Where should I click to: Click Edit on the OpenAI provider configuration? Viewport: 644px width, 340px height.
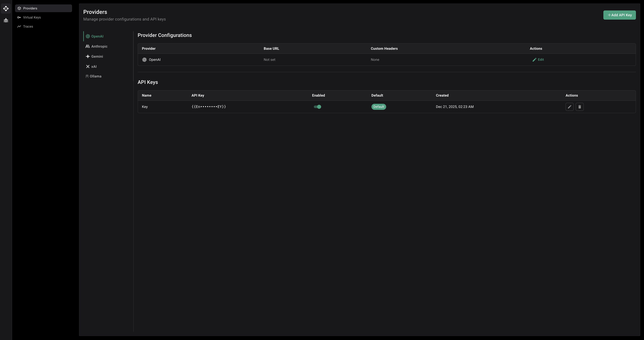538,60
